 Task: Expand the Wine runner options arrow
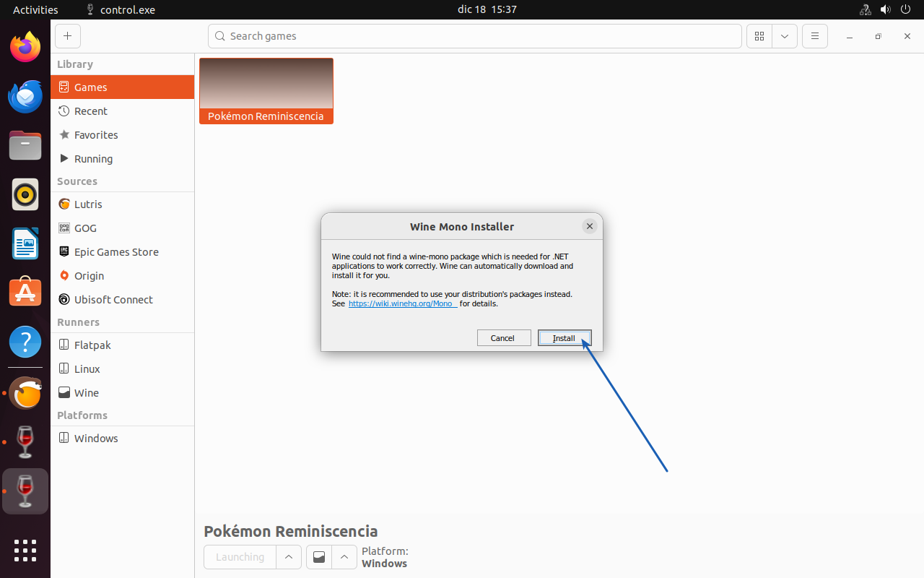(344, 557)
